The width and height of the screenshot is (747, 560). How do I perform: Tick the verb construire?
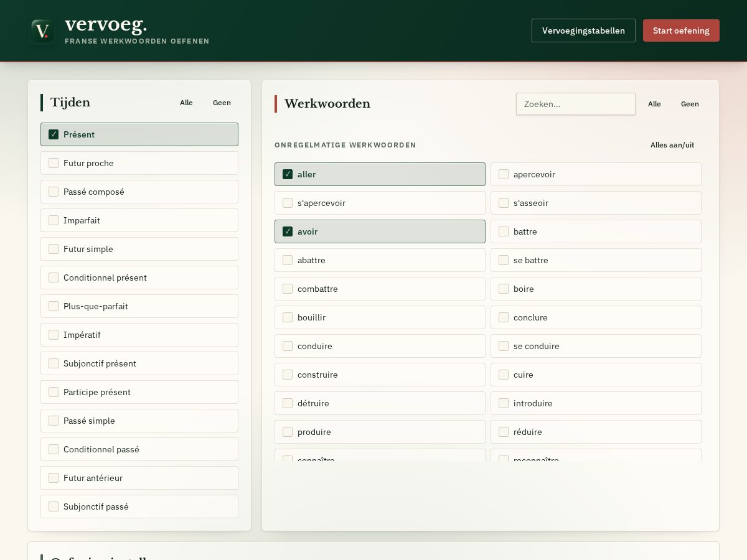point(380,375)
